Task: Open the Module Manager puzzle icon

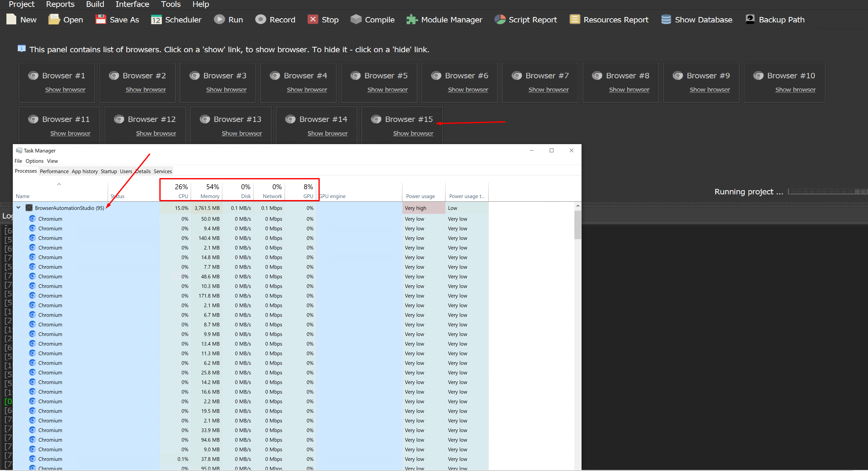Action: 412,19
